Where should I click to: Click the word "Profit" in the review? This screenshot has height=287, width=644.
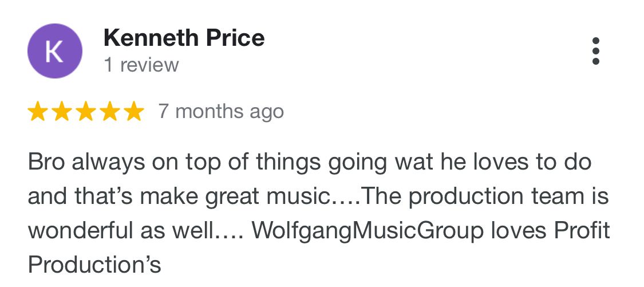click(x=581, y=230)
